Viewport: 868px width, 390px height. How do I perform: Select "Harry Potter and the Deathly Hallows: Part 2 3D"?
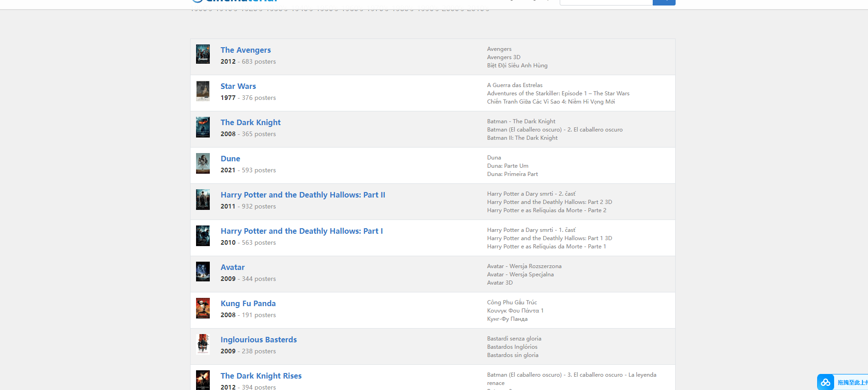[x=550, y=202]
